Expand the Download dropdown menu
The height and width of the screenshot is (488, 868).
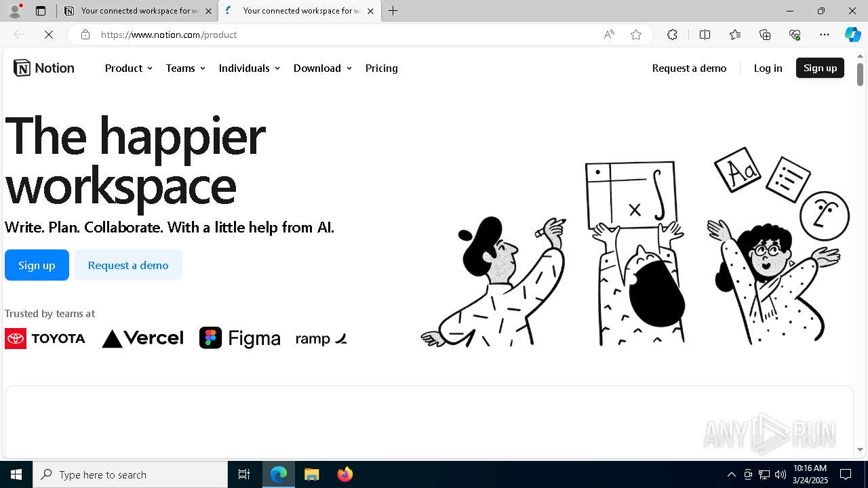[322, 68]
